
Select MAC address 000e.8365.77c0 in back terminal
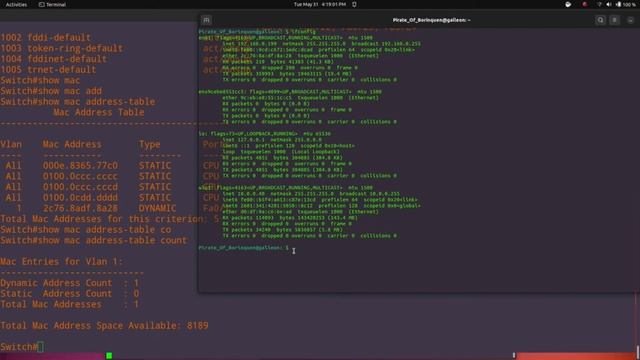pos(80,166)
